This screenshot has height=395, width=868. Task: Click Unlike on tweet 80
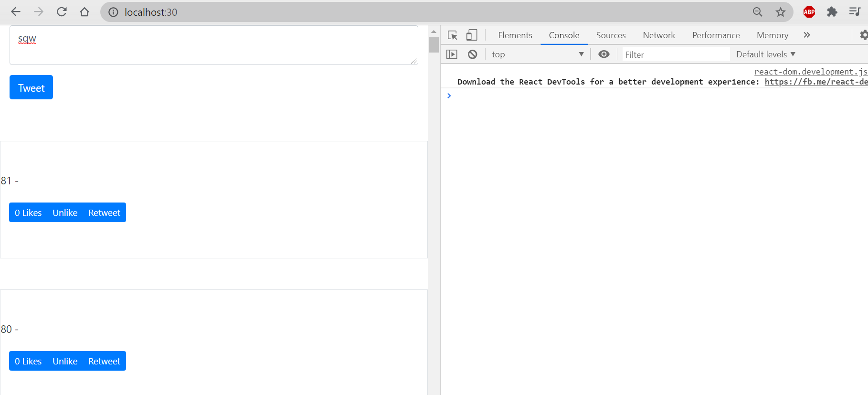pyautogui.click(x=65, y=361)
